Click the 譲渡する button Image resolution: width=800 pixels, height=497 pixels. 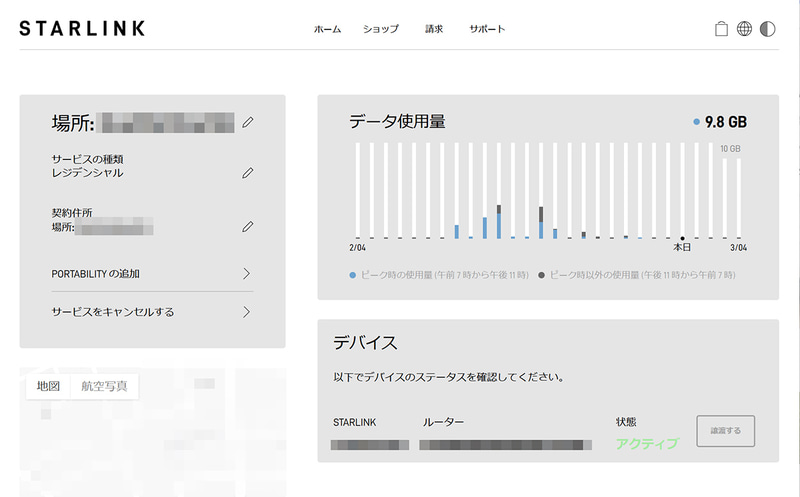[x=726, y=431]
